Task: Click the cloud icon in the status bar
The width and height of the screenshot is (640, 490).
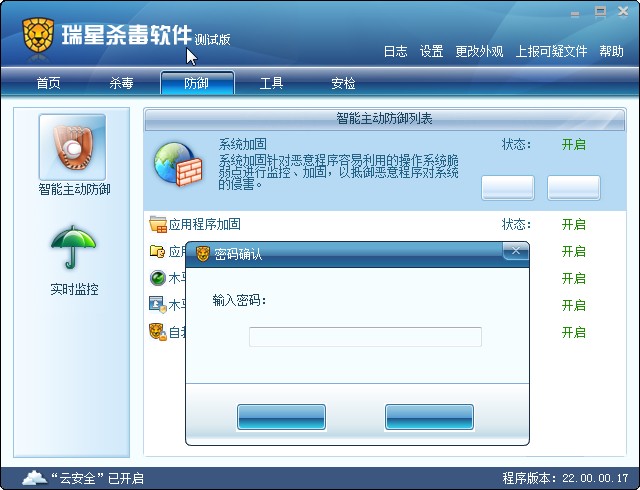Action: coord(34,477)
